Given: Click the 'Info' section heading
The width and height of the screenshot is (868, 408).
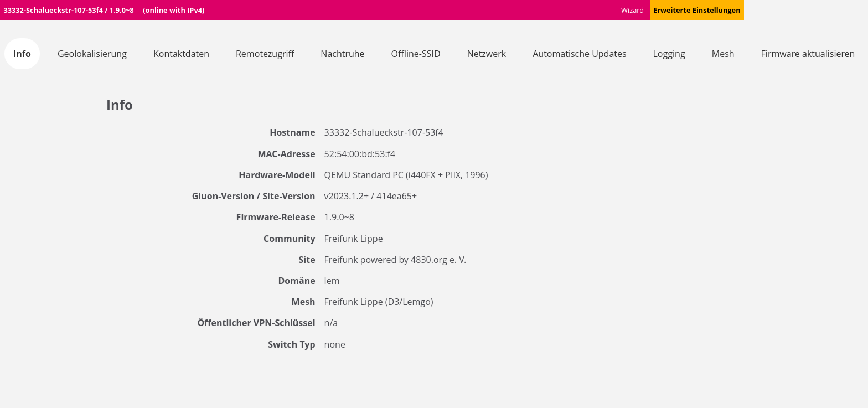Looking at the screenshot, I should coord(120,105).
